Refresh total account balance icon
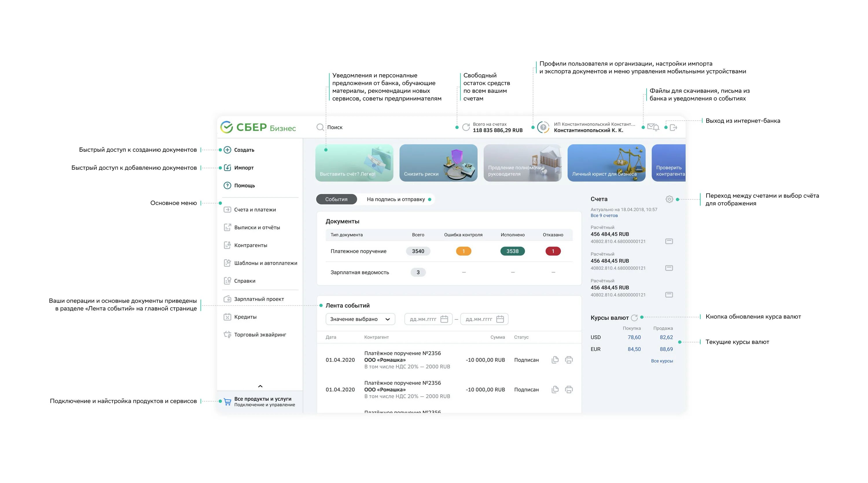The image size is (868, 483). (466, 127)
